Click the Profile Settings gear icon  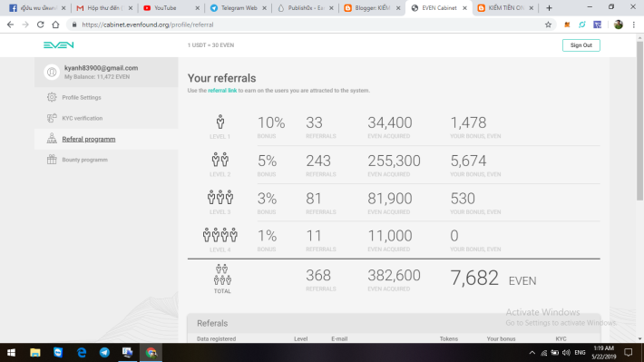click(52, 97)
